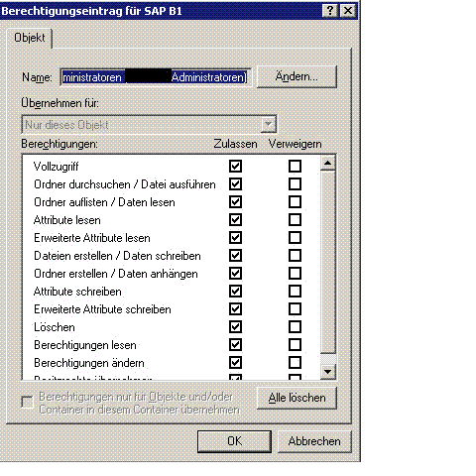Screen dimensions: 476x476
Task: Toggle Zulassen for Berechtigungen ändern
Action: point(235,363)
